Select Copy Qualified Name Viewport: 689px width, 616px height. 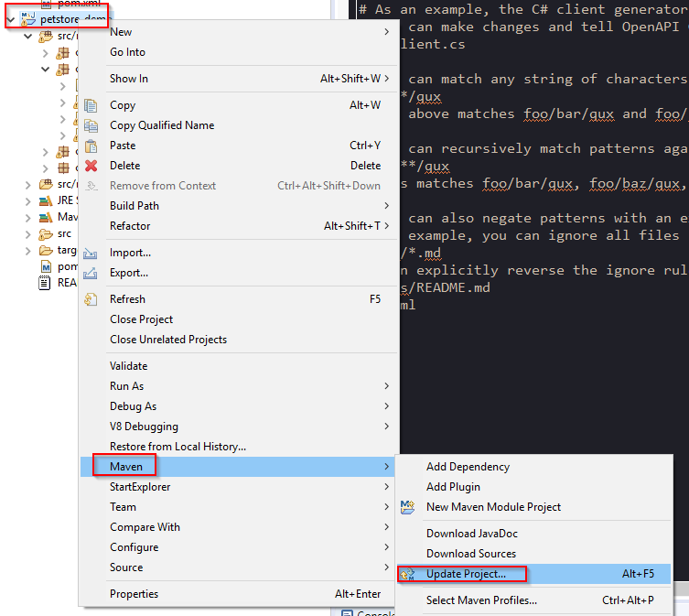(240, 125)
